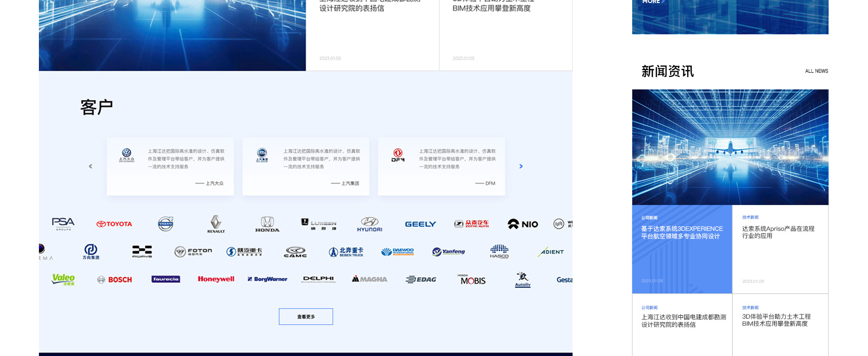Open the Autoliv logo
Screen dimensions: 868x356
click(523, 279)
